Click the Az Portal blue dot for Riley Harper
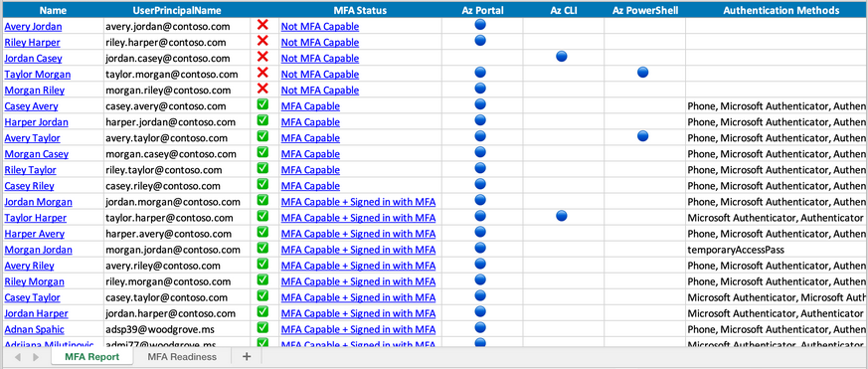Image resolution: width=868 pixels, height=369 pixels. click(x=480, y=40)
